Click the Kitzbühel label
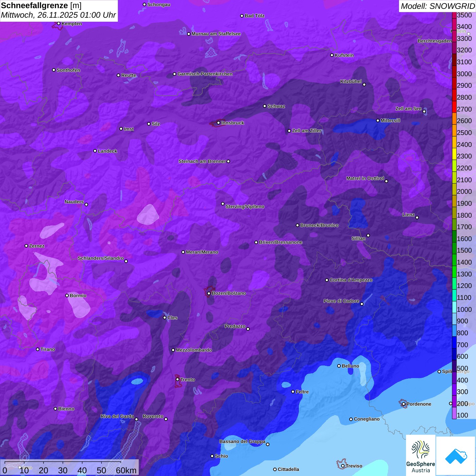The image size is (476, 476). click(x=351, y=81)
